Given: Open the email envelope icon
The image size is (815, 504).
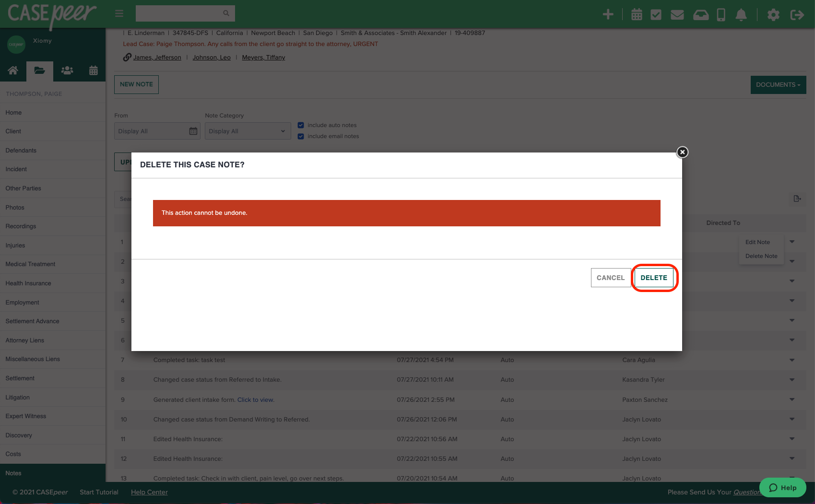Looking at the screenshot, I should (x=677, y=14).
